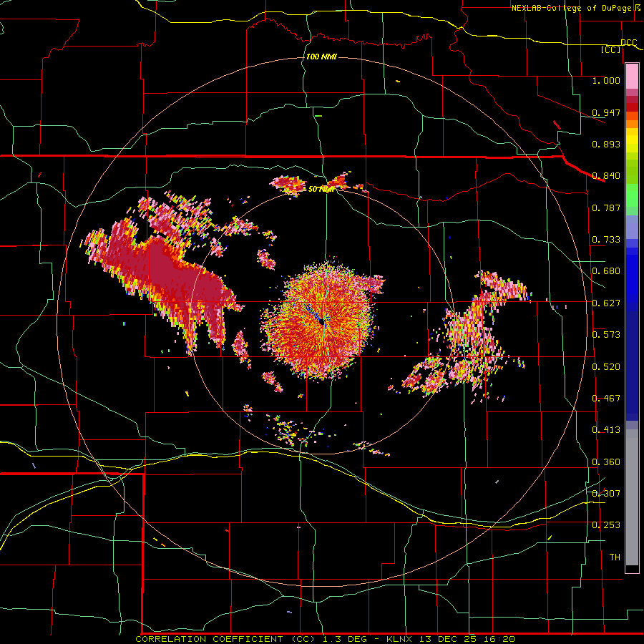The width and height of the screenshot is (644, 644).
Task: Click the 50 NMI range ring label
Action: [x=321, y=189]
